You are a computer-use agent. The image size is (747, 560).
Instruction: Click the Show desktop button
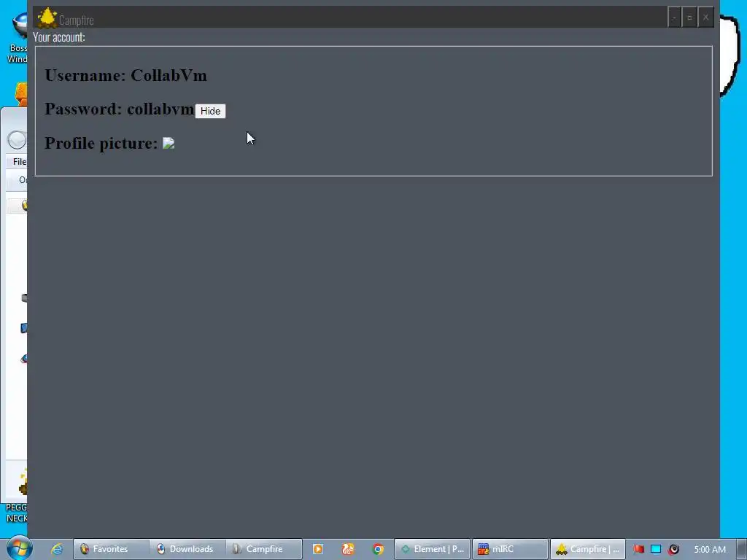[x=742, y=549]
